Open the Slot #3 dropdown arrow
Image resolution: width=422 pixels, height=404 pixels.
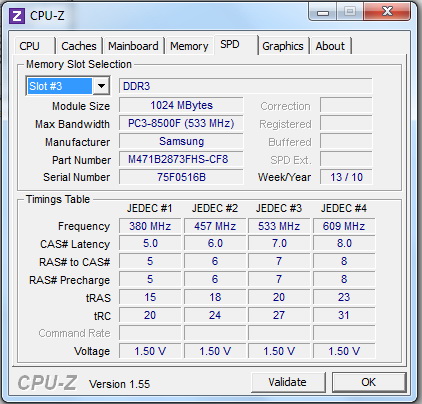pos(101,86)
